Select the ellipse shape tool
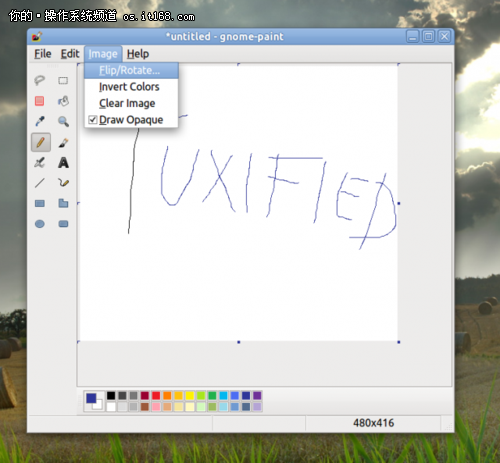 (40, 224)
